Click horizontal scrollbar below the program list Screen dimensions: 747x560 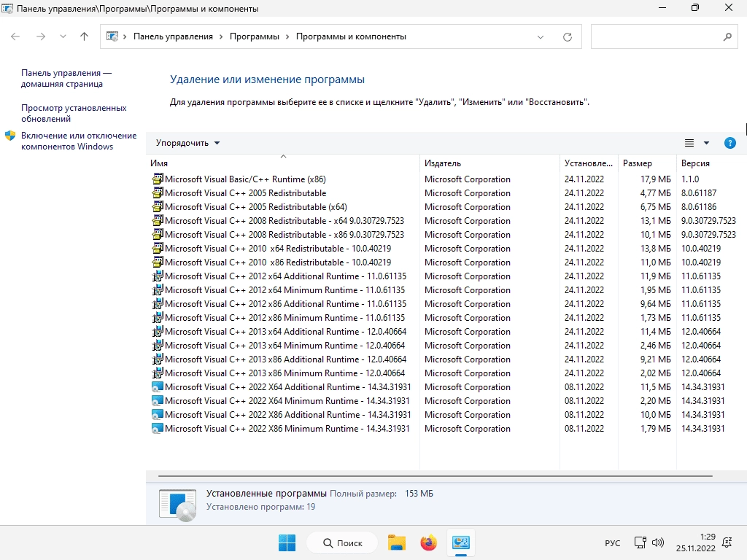[436, 475]
